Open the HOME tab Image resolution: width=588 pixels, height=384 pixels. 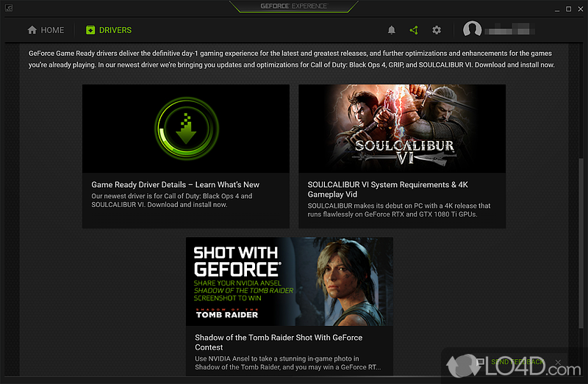[46, 30]
